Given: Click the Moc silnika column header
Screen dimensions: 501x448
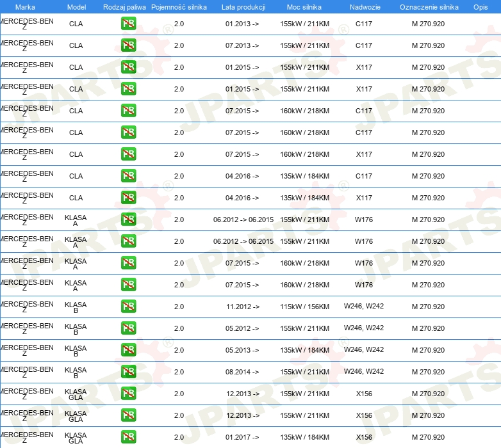Looking at the screenshot, I should click(304, 6).
